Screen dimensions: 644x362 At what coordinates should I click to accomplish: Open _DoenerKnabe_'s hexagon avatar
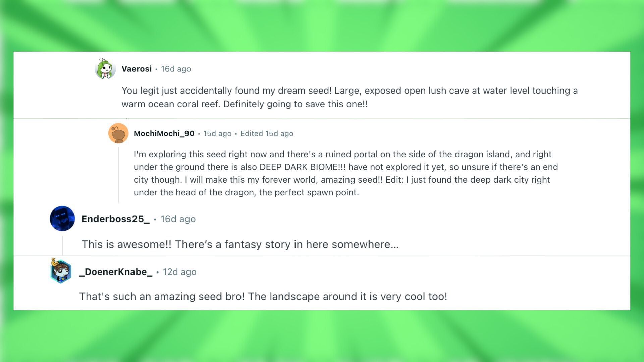coord(61,271)
